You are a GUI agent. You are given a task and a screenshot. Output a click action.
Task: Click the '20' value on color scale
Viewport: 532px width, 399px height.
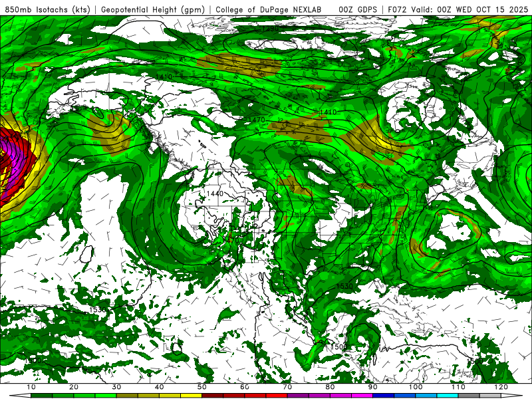pos(74,387)
